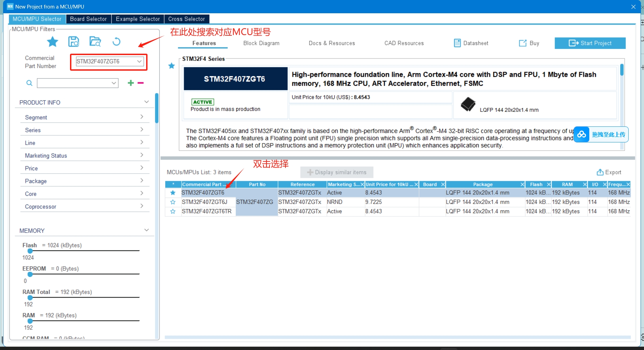
Task: Switch to Cross Selector tab
Action: [x=187, y=19]
